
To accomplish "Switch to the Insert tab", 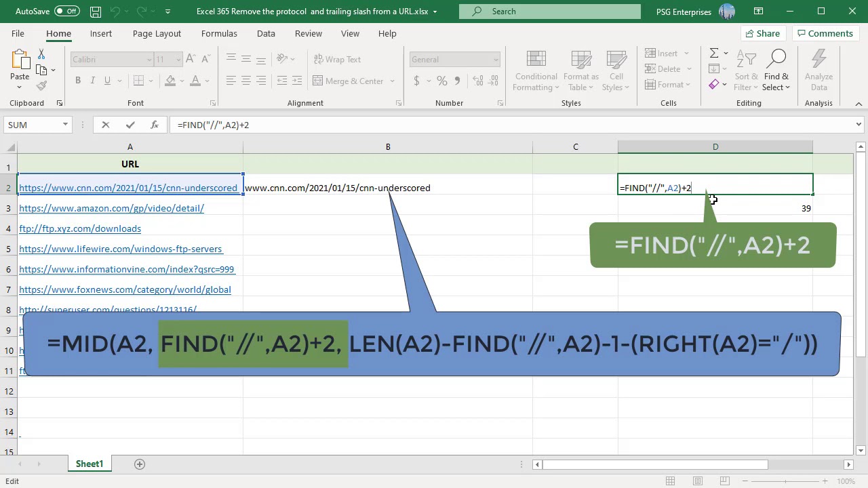I will (x=101, y=33).
